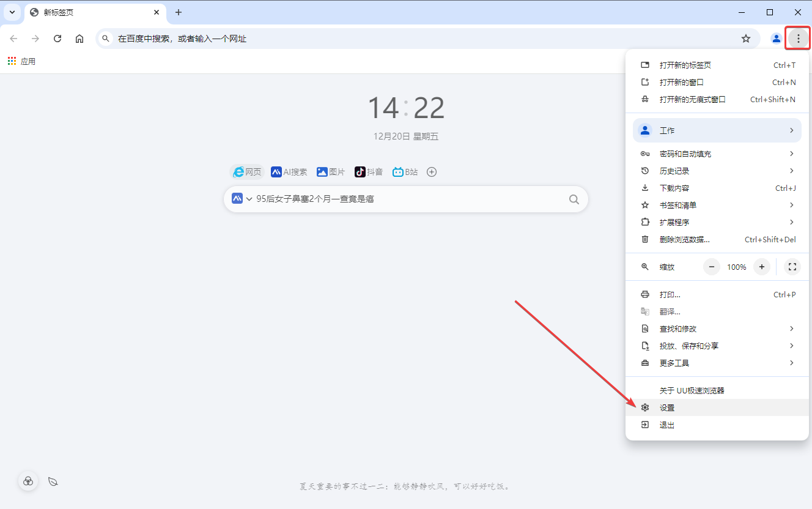Go to the home page icon
The width and height of the screenshot is (812, 509).
[x=79, y=39]
